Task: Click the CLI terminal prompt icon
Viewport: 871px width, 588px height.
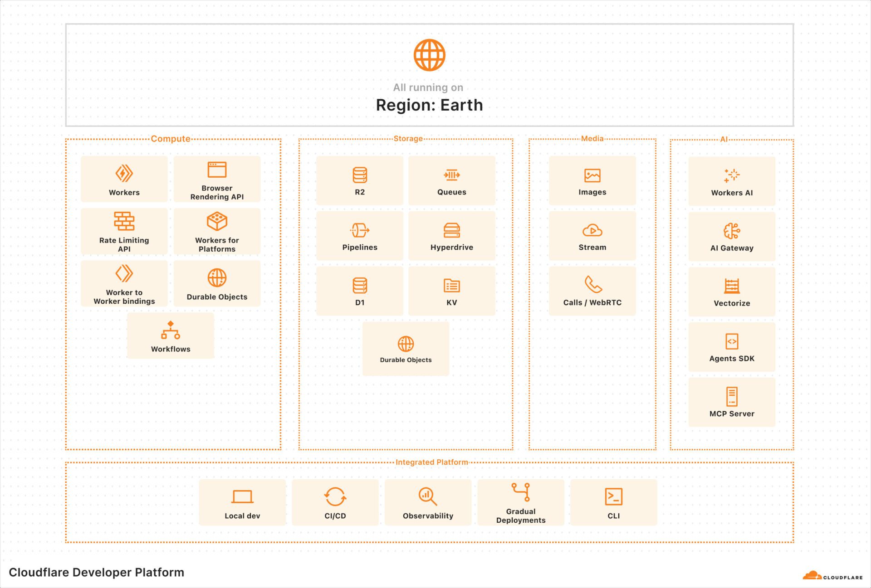Action: [x=613, y=496]
